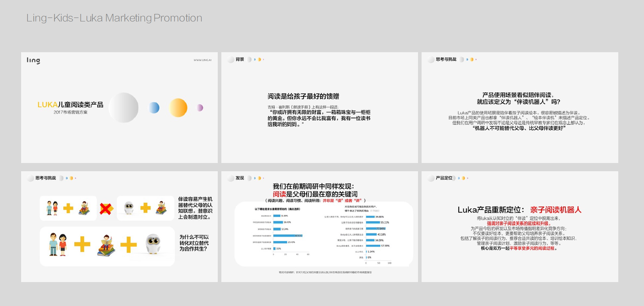Click the plus sign between the large child and owl
644x306 pixels.
tap(129, 245)
